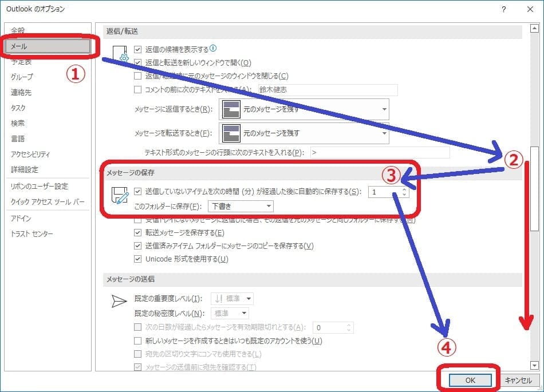Open the 連絡先 options category
This screenshot has height=392, width=544.
click(x=21, y=92)
